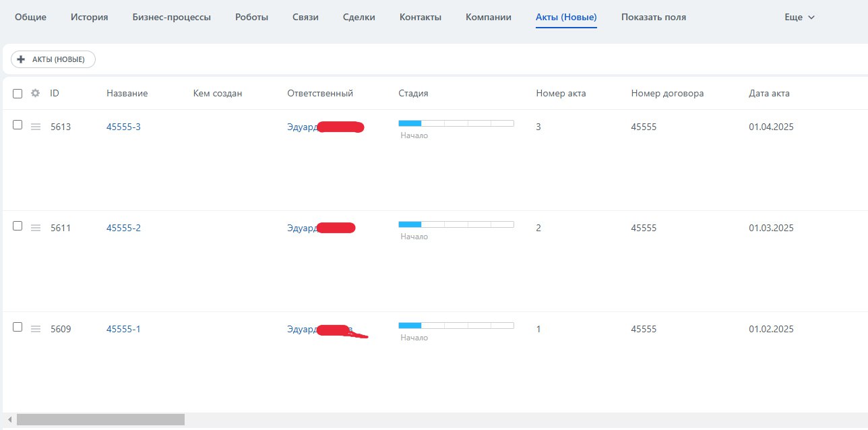Go to the Роботы tab
Image resolution: width=868 pixels, height=430 pixels.
(x=252, y=18)
